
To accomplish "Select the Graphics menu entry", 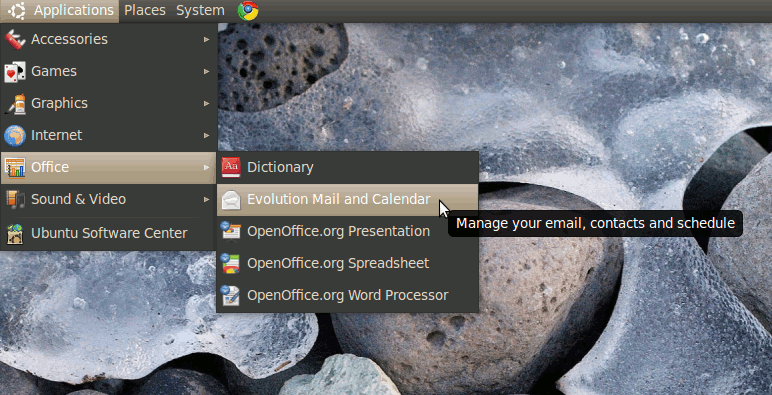I will pyautogui.click(x=108, y=103).
